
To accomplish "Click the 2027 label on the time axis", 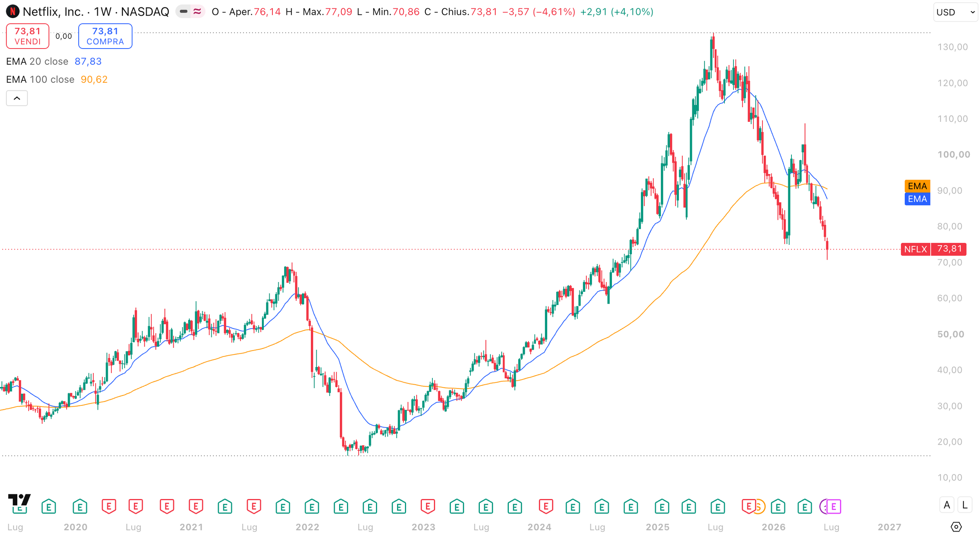I will [x=889, y=527].
